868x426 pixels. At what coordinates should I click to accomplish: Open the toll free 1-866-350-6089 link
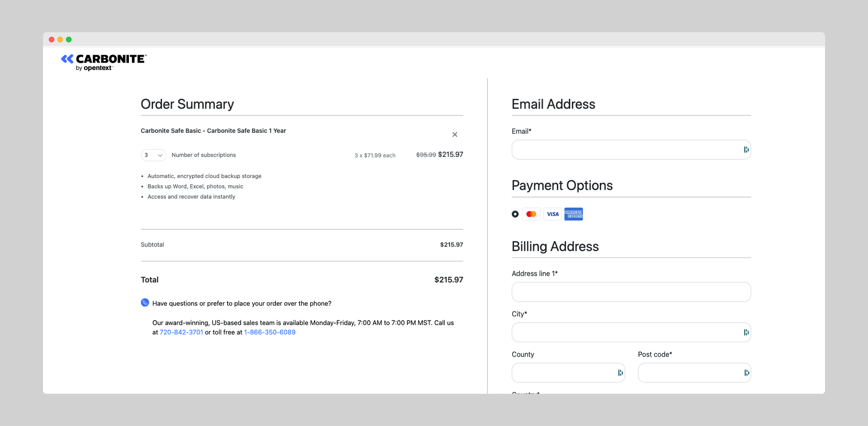(x=270, y=332)
